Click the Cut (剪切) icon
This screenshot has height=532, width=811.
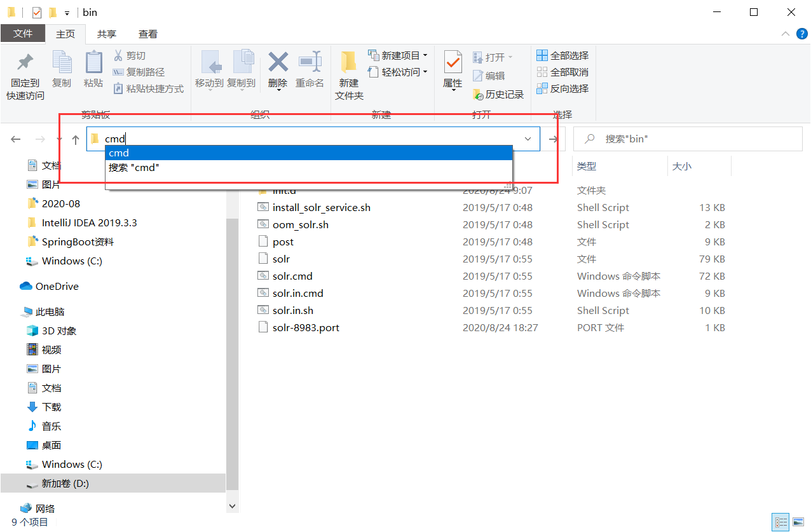(130, 56)
